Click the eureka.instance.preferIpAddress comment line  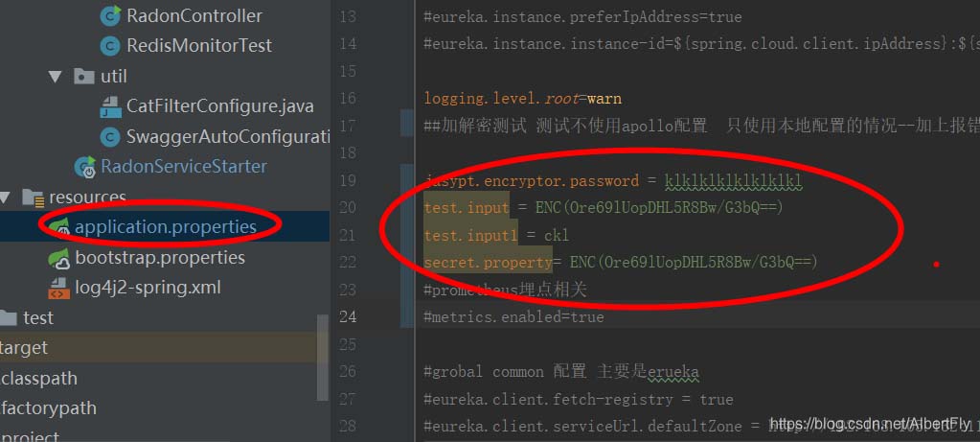point(582,17)
